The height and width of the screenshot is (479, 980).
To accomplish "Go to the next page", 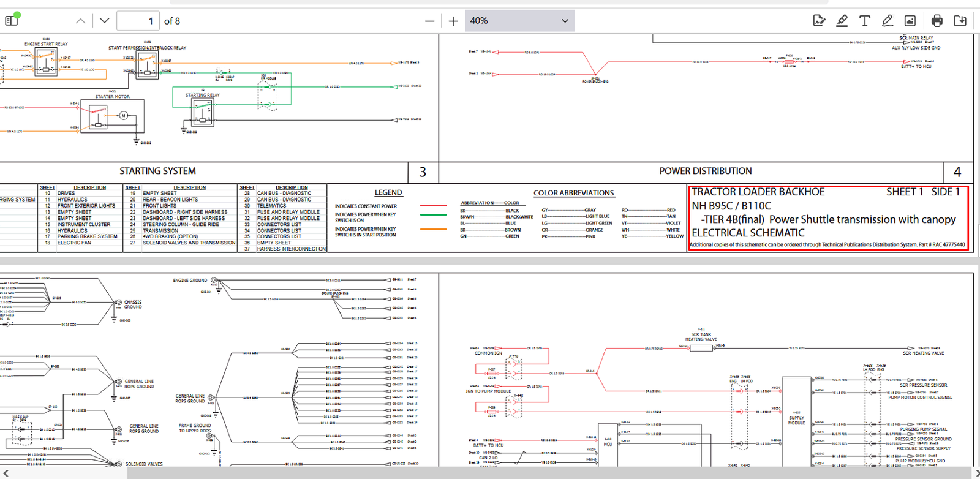I will click(105, 21).
